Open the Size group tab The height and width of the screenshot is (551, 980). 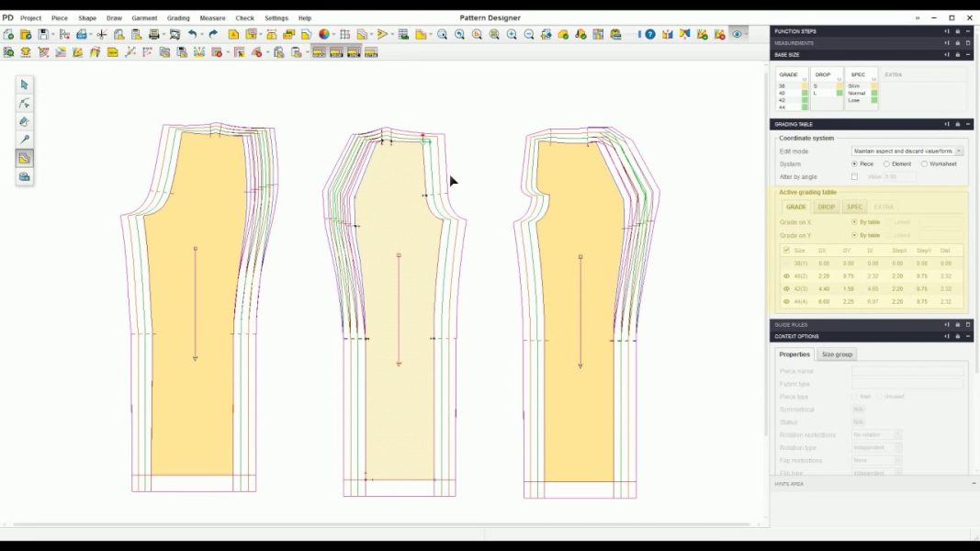click(837, 354)
